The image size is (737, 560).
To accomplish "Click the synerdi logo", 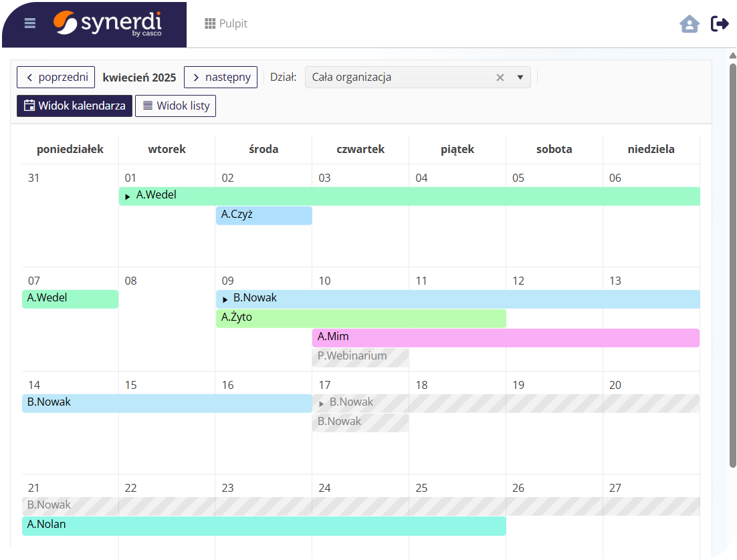I will [108, 23].
